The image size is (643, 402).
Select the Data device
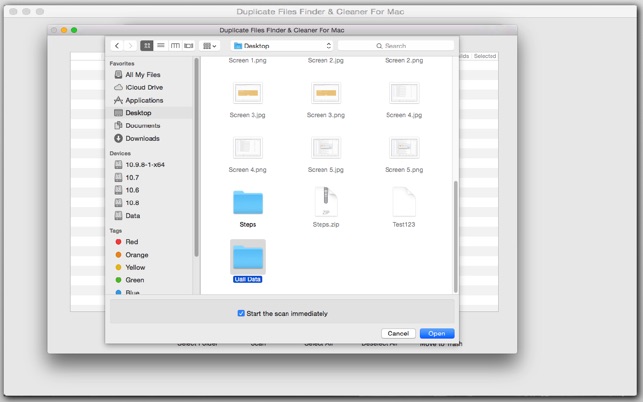132,215
